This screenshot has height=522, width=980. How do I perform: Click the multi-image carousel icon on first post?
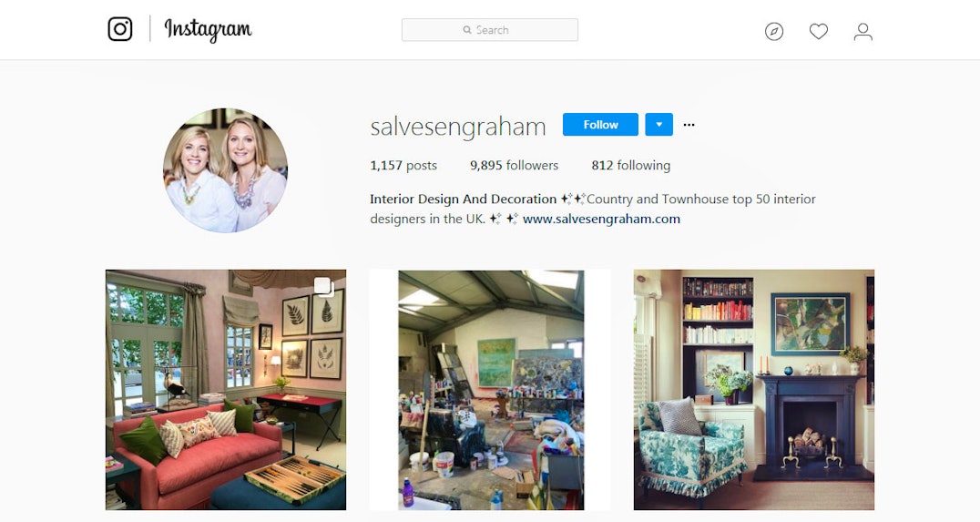click(323, 286)
